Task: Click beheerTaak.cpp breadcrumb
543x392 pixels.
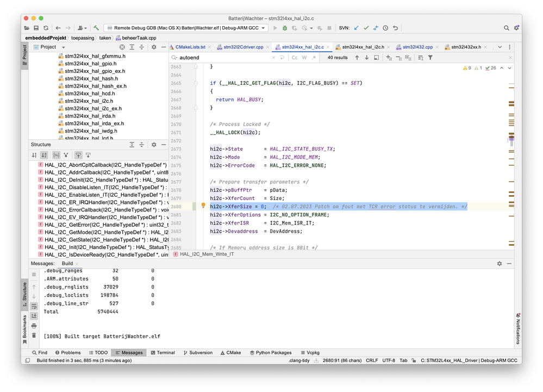Action: [x=136, y=38]
